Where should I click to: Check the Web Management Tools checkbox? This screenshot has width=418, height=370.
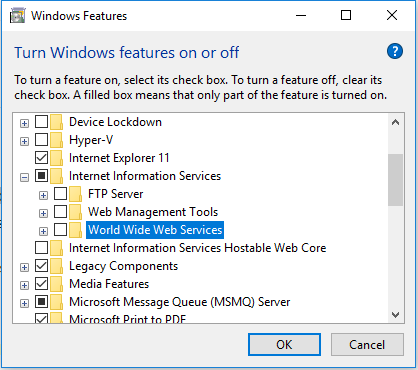pyautogui.click(x=60, y=212)
